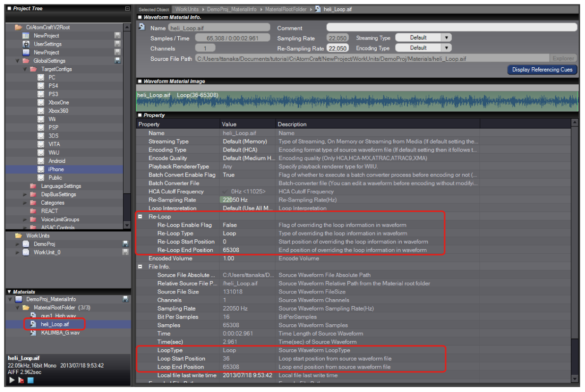585x392 pixels.
Task: Collapse the MaterialRootFolder node
Action: click(x=17, y=308)
